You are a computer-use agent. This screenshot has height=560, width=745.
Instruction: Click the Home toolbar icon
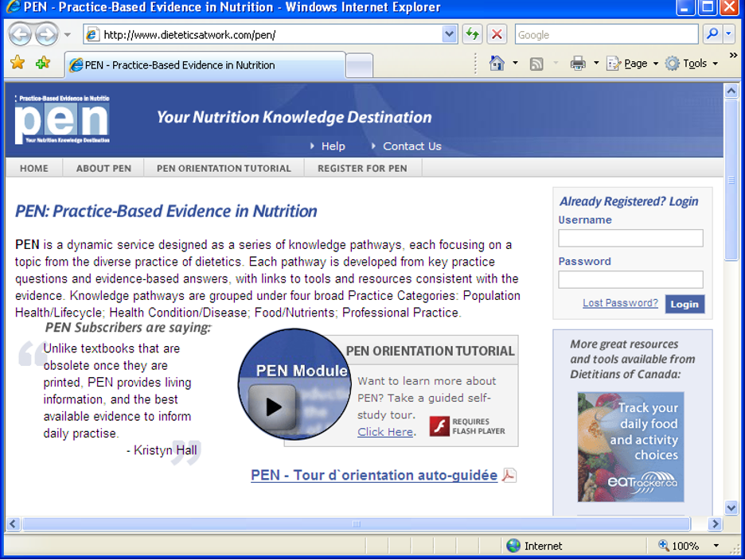[x=497, y=64]
